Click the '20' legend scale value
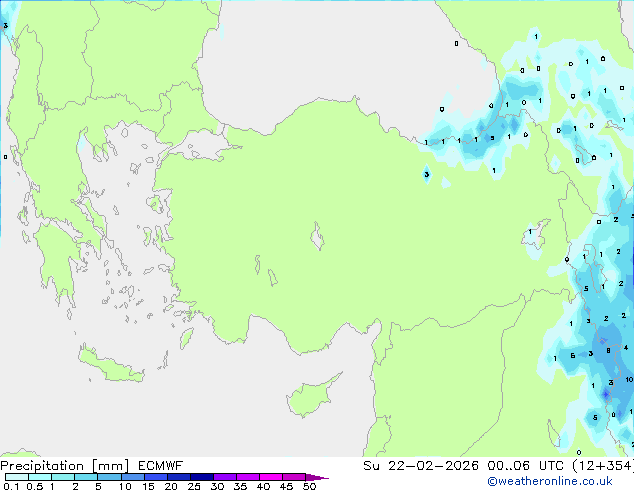Image resolution: width=634 pixels, height=490 pixels. (x=171, y=486)
